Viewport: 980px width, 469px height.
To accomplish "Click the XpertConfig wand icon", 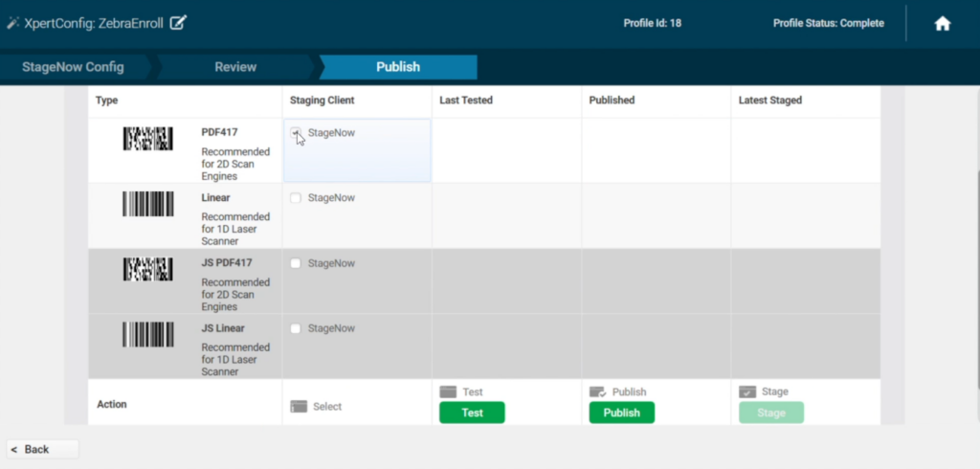I will (13, 24).
